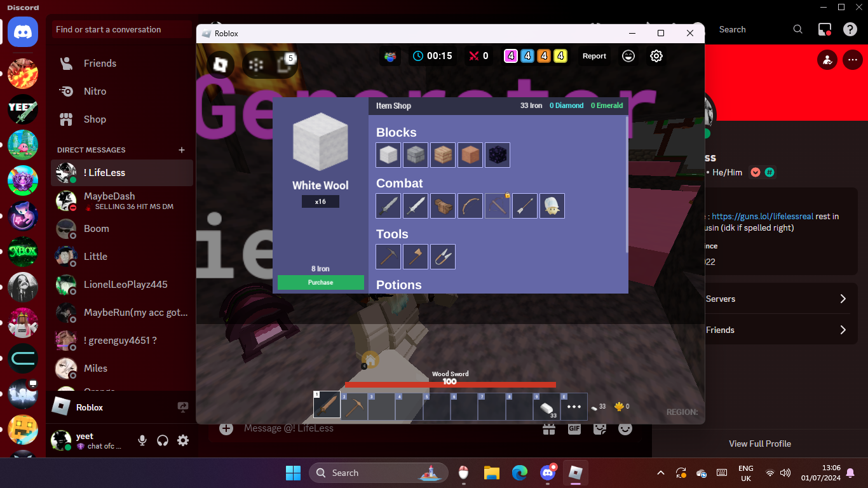The height and width of the screenshot is (488, 868).
Task: Open the emote smiley icon in Roblox
Action: coord(628,56)
